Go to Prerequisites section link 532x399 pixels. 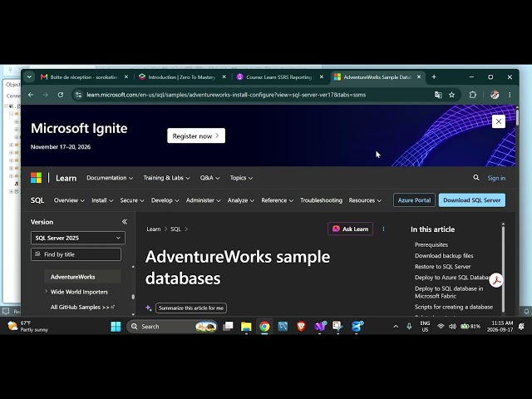coord(431,244)
